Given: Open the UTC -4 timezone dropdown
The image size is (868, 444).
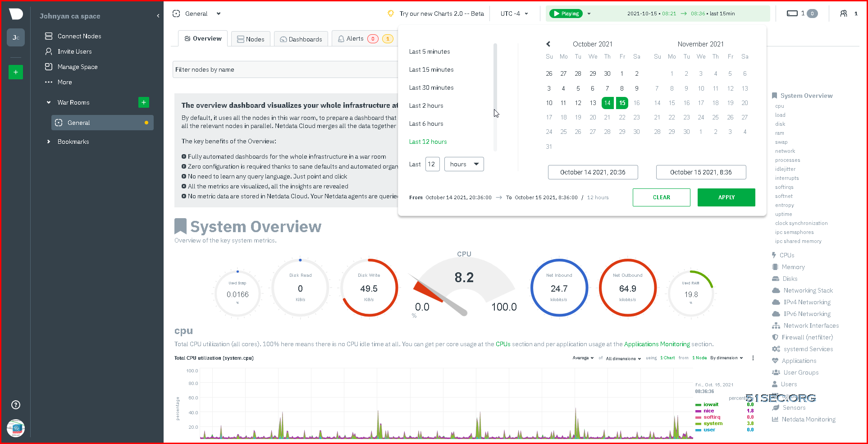Looking at the screenshot, I should pos(514,14).
